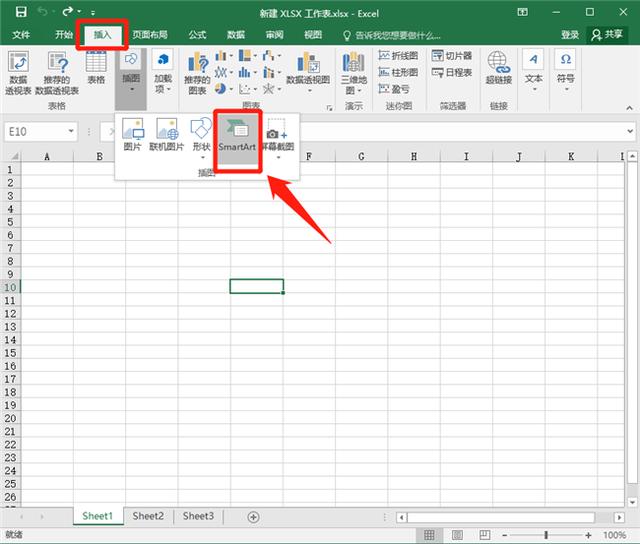
Task: Click the Redo arrow
Action: click(68, 12)
